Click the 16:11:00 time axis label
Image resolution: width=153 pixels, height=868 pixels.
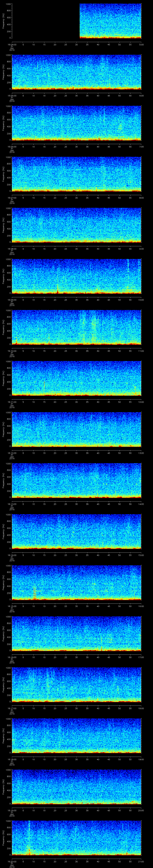point(12,402)
